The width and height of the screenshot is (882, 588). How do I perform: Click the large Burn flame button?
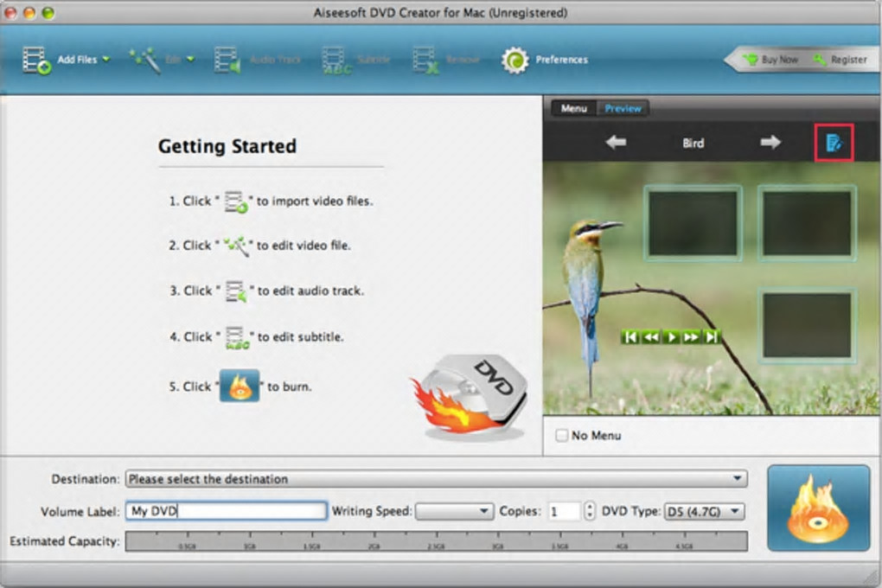click(x=818, y=508)
